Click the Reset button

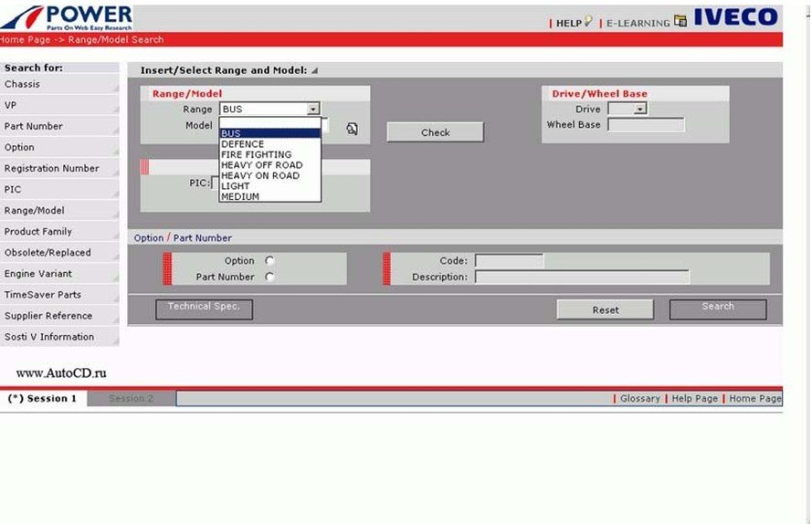605,310
